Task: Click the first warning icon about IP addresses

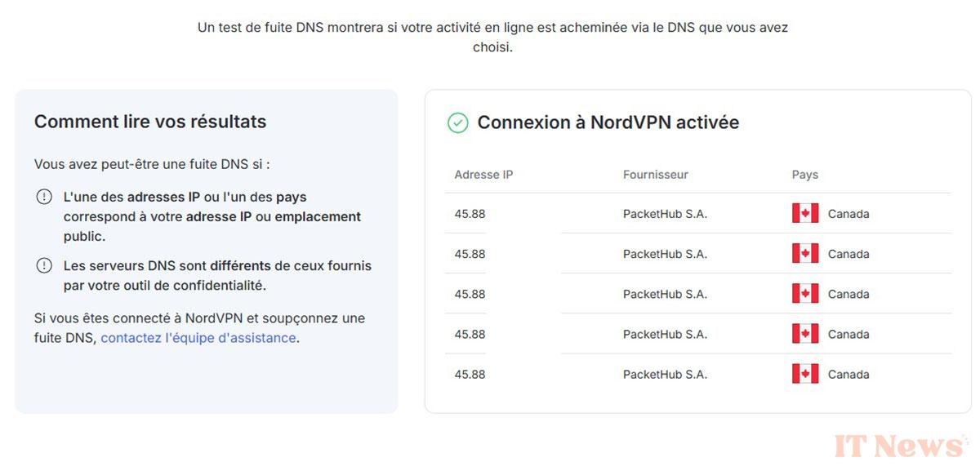Action: click(x=44, y=197)
